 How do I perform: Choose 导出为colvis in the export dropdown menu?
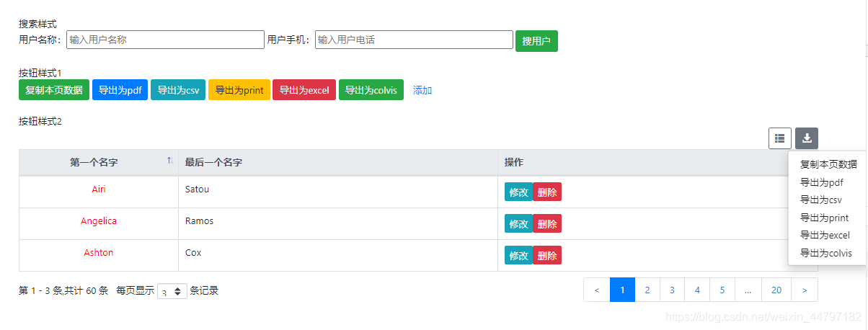coord(828,253)
